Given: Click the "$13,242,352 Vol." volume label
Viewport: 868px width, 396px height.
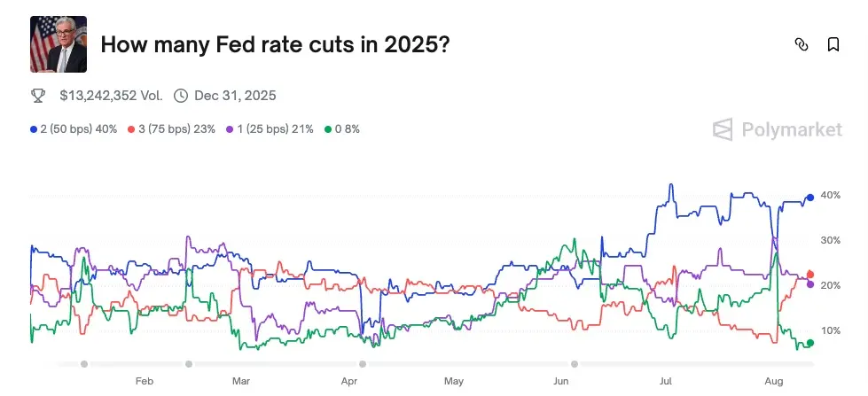Looking at the screenshot, I should click(x=111, y=95).
